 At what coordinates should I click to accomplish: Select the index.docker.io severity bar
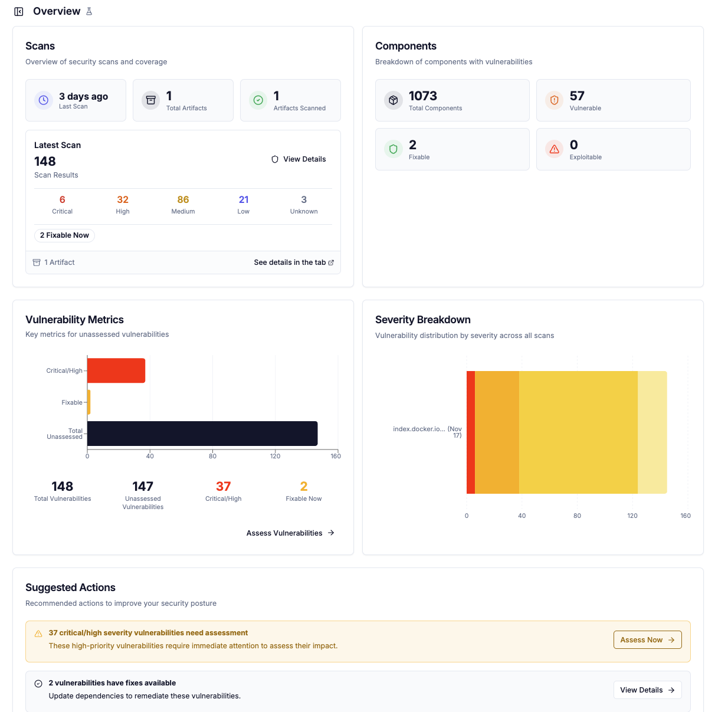pos(566,432)
